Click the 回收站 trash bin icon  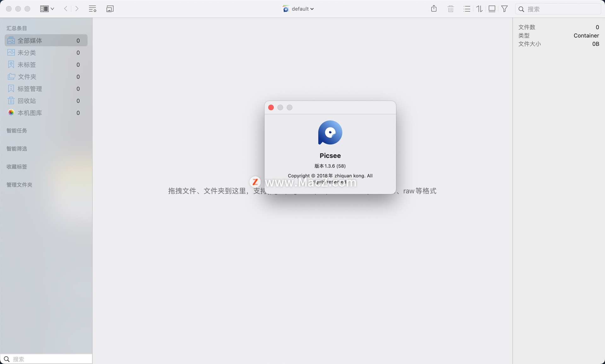[11, 100]
